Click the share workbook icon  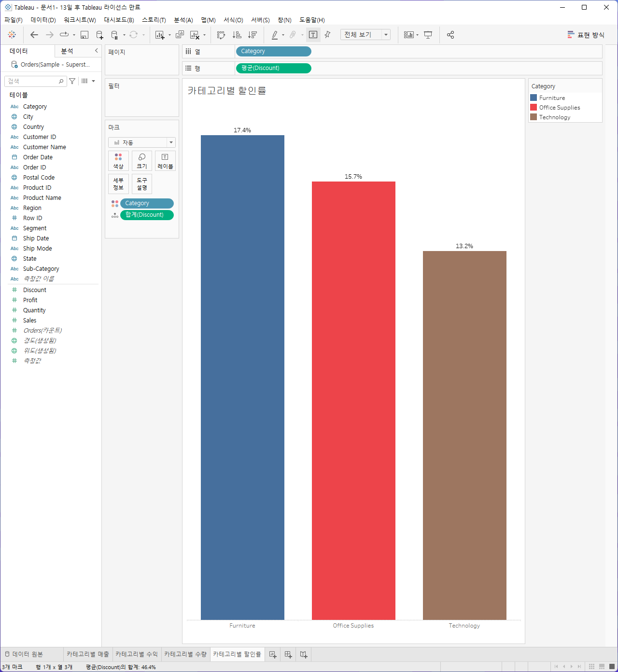click(450, 35)
